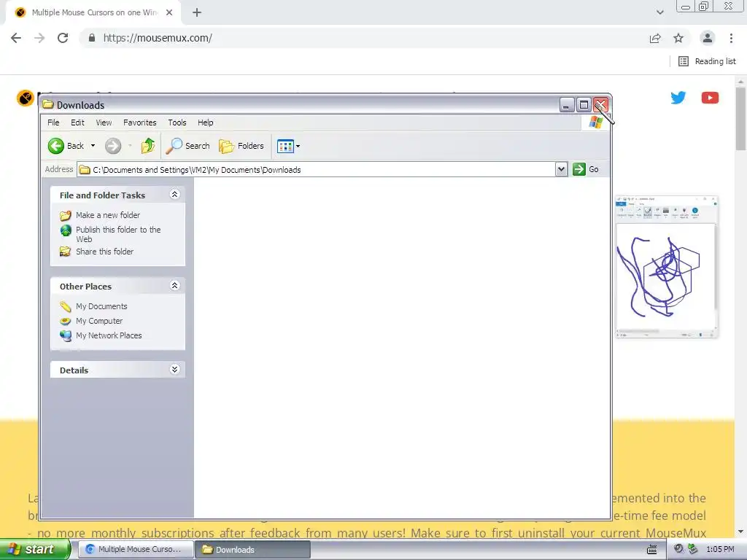
Task: Click the Share this folder icon
Action: tap(65, 252)
